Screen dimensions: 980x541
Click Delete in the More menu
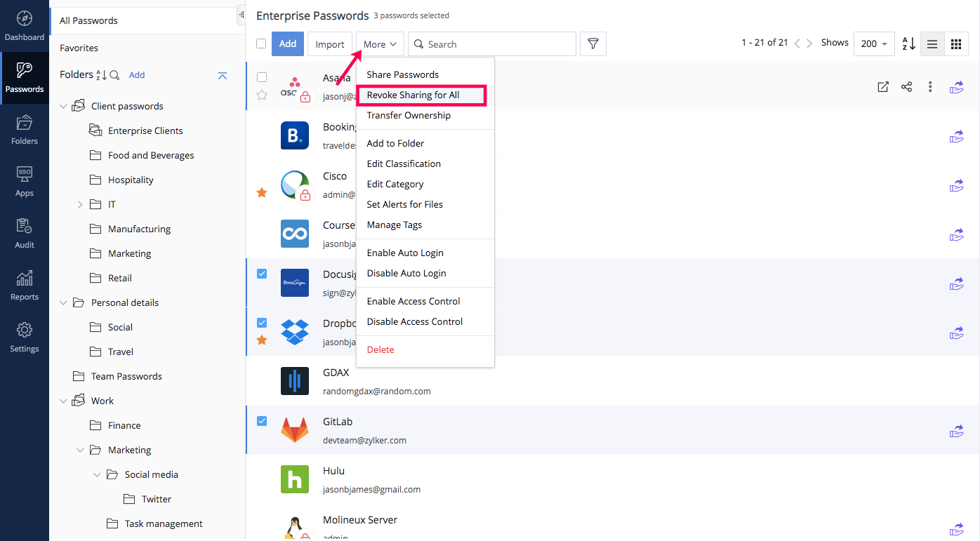point(425,349)
